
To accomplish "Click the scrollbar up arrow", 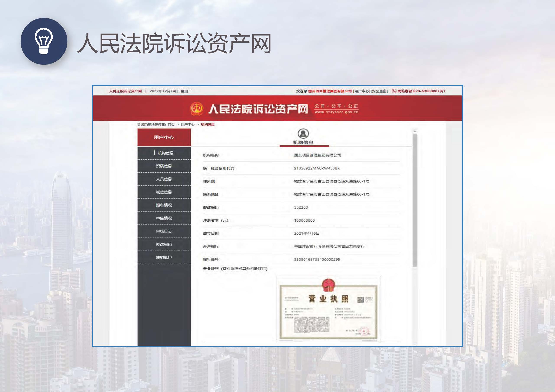I will 415,131.
